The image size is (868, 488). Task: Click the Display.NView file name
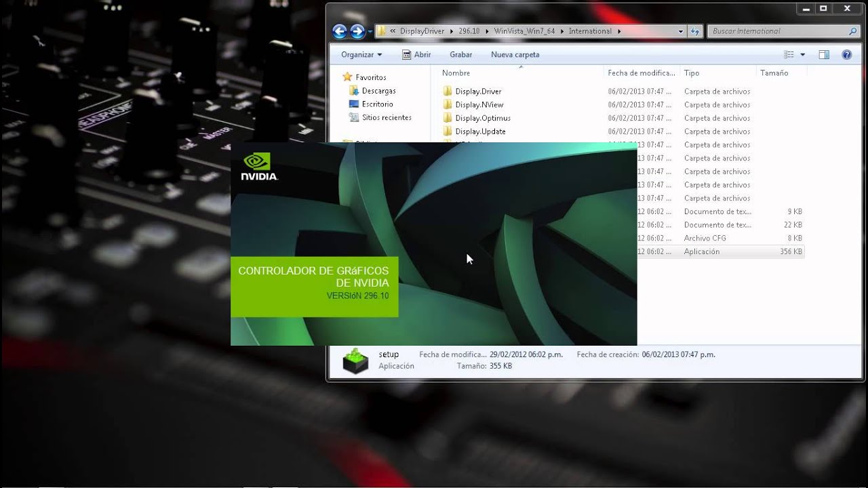click(x=479, y=105)
